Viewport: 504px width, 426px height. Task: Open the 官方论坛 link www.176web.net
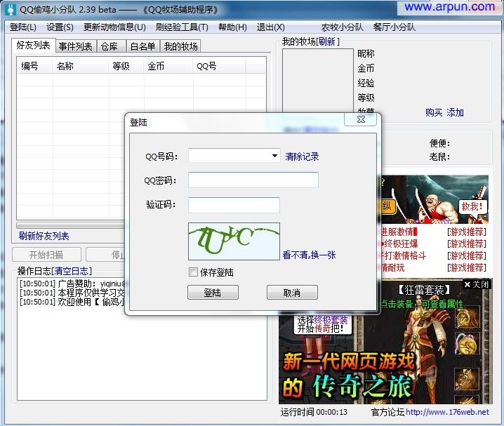pyautogui.click(x=447, y=412)
